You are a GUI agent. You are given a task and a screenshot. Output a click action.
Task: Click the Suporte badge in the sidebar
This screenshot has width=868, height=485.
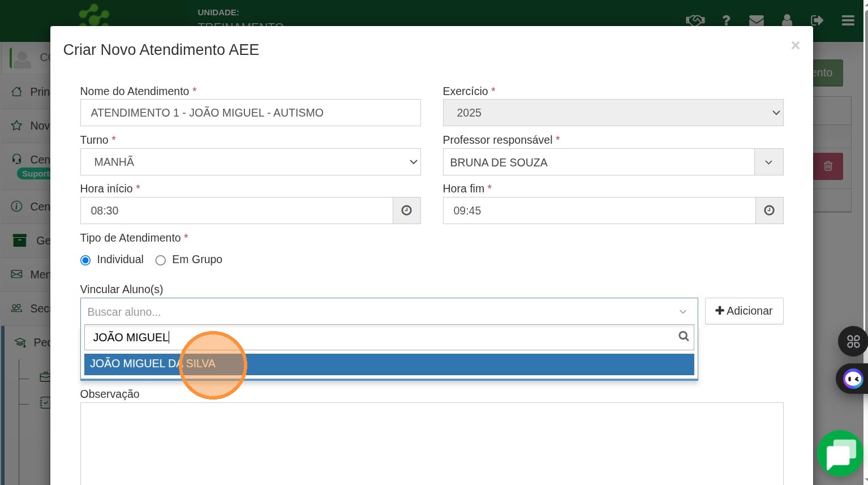coord(35,174)
